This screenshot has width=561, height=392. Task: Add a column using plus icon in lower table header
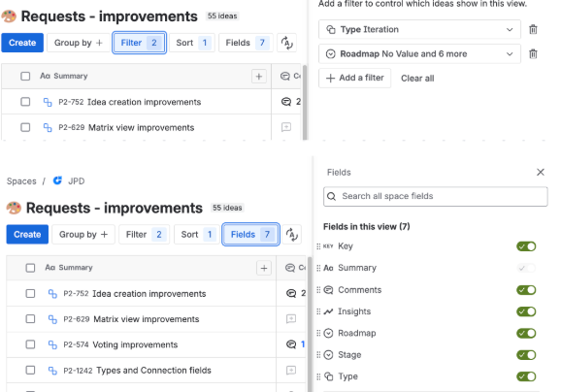coord(264,268)
